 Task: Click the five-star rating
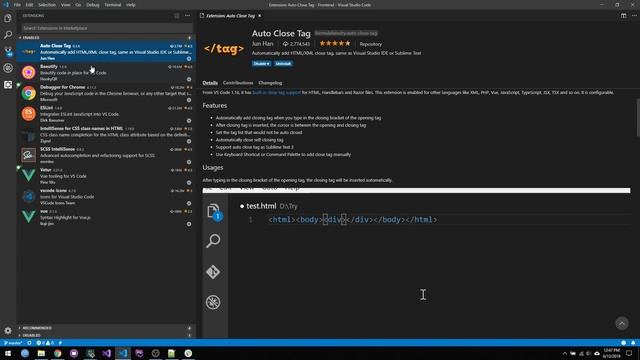[335, 43]
